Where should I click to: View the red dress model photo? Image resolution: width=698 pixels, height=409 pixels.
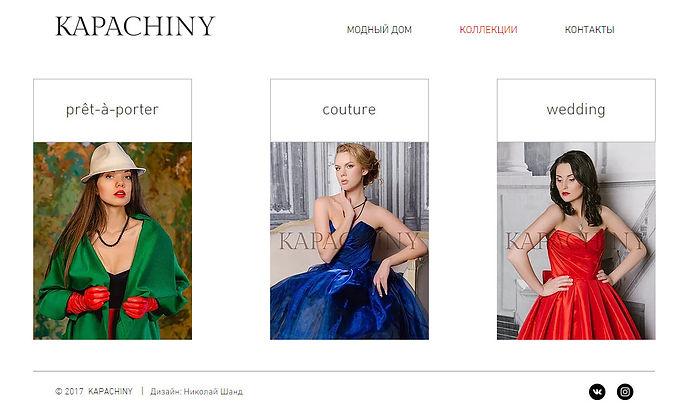coord(576,241)
